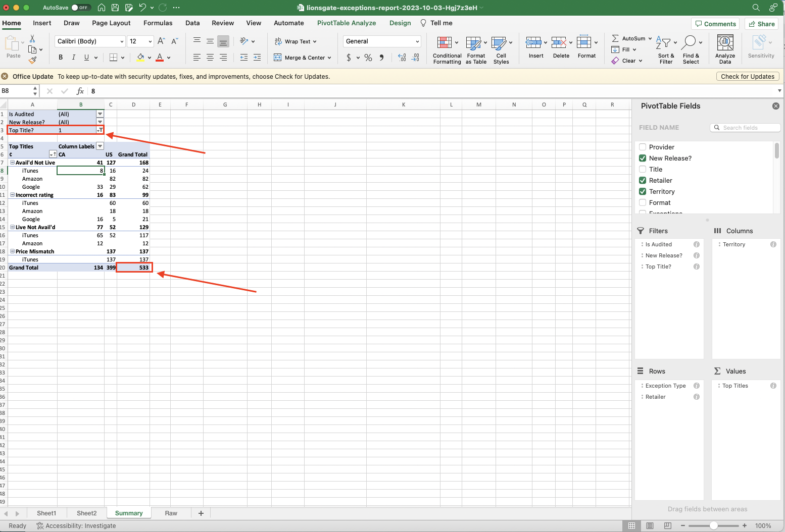The image size is (785, 532).
Task: Open the fill color yellow swatch
Action: [x=140, y=58]
